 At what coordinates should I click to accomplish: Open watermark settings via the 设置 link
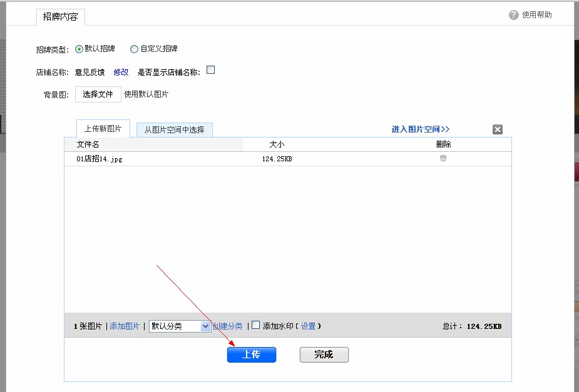[308, 326]
